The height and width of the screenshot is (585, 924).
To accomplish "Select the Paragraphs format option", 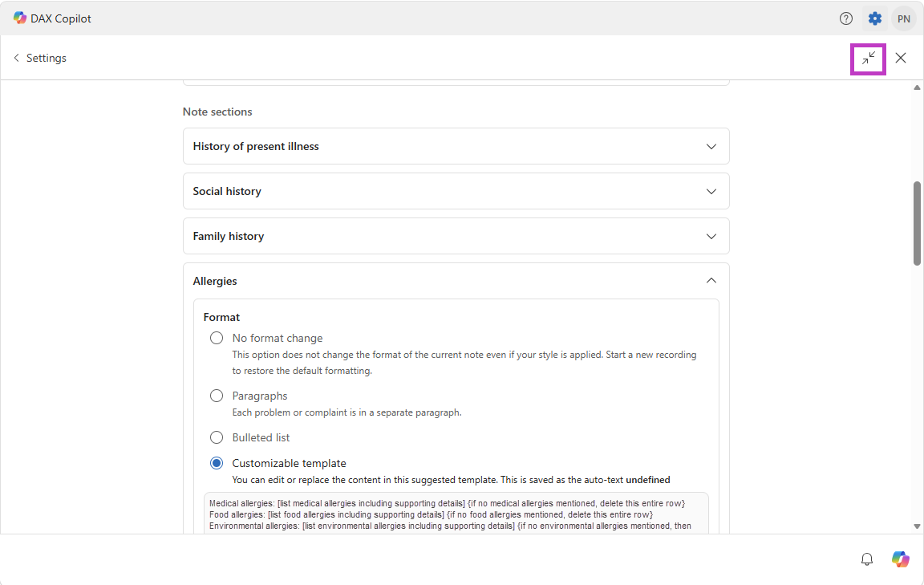I will (x=217, y=396).
